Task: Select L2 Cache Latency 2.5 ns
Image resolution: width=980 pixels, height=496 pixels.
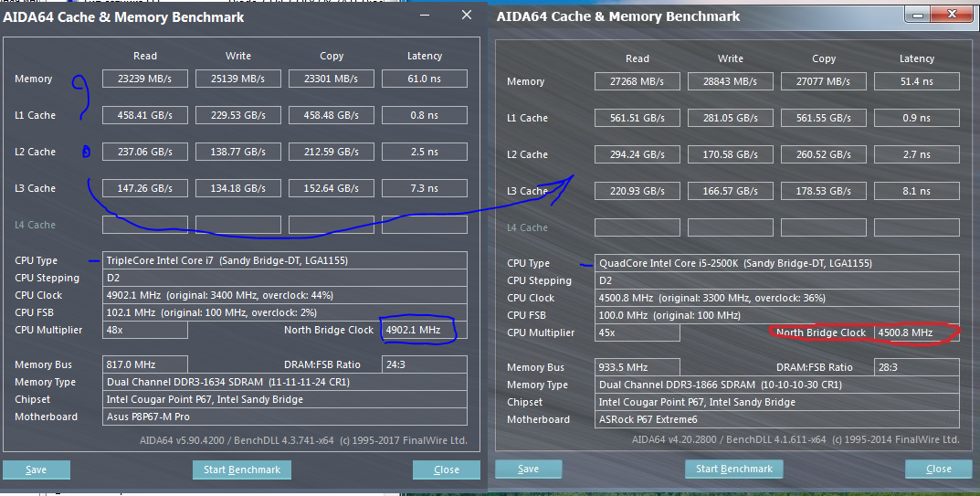Action: 425,152
